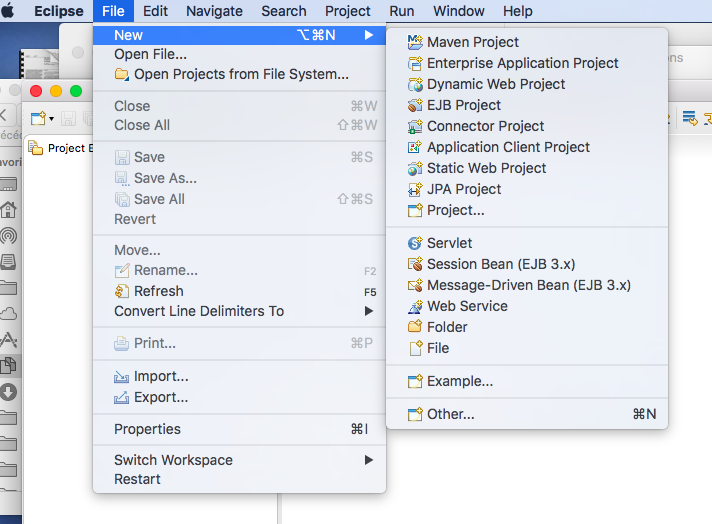This screenshot has width=712, height=524.
Task: Select the Project Explorer tab
Action: click(62, 148)
